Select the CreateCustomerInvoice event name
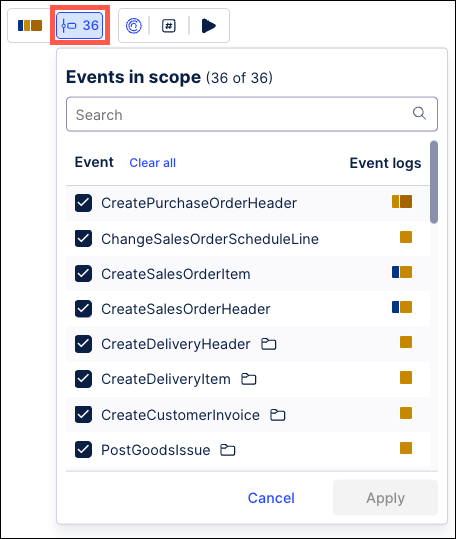 pyautogui.click(x=180, y=415)
